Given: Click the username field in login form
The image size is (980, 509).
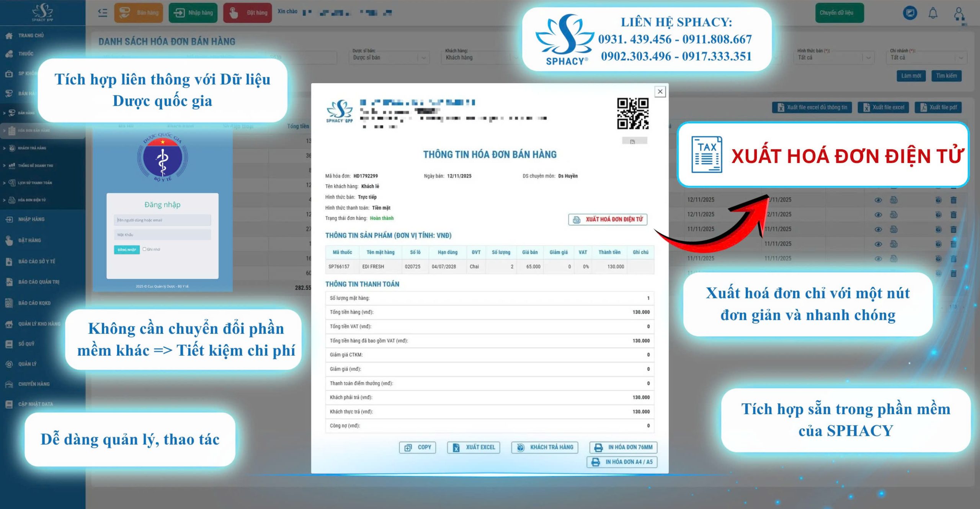Looking at the screenshot, I should [162, 220].
